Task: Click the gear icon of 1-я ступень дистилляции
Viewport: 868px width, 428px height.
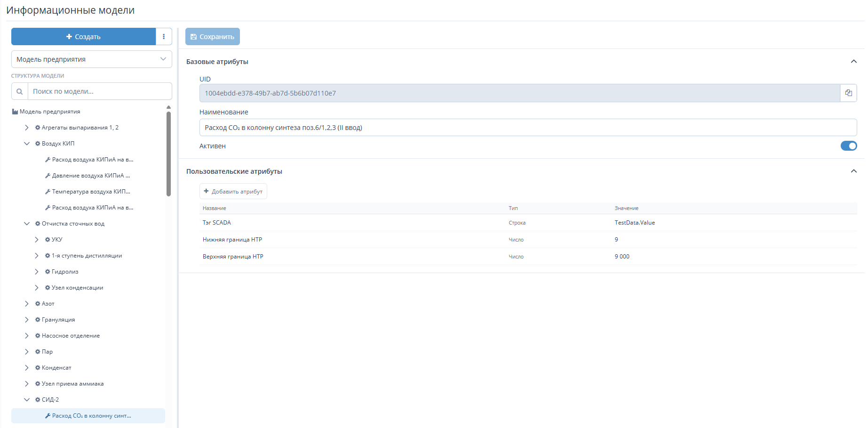Action: click(48, 256)
